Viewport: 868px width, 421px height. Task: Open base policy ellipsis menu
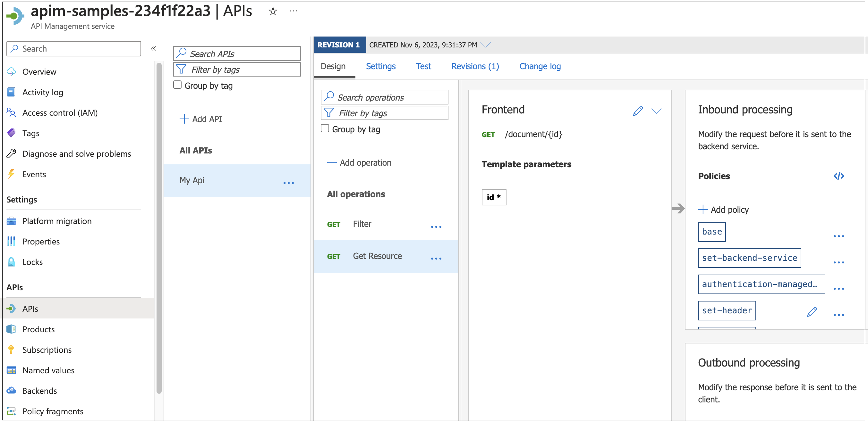(x=838, y=236)
